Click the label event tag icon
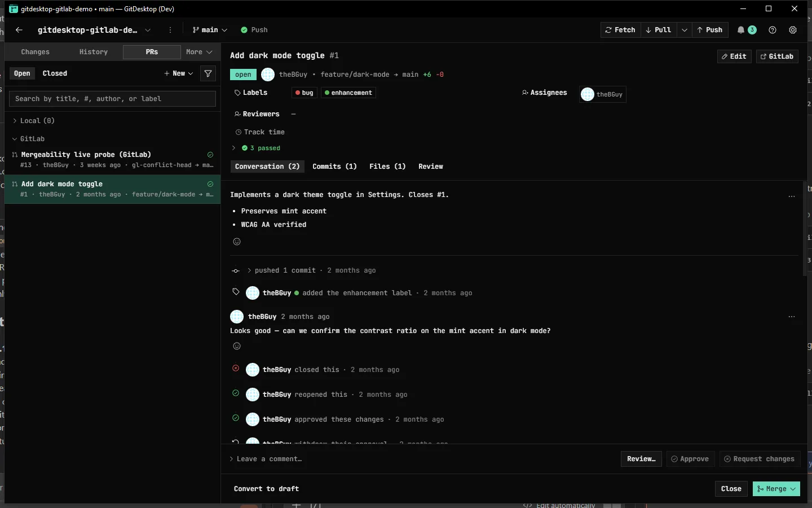Screen dimensions: 812x508 (x=236, y=292)
